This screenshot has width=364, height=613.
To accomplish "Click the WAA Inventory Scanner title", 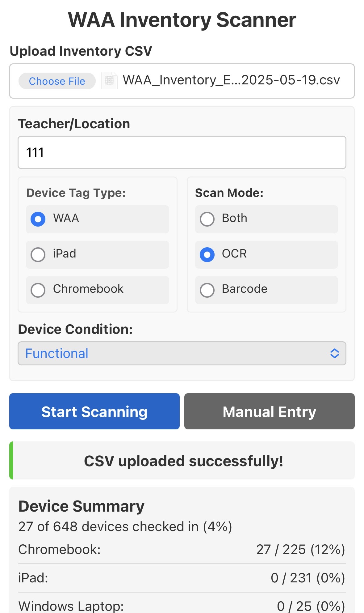I will [182, 20].
